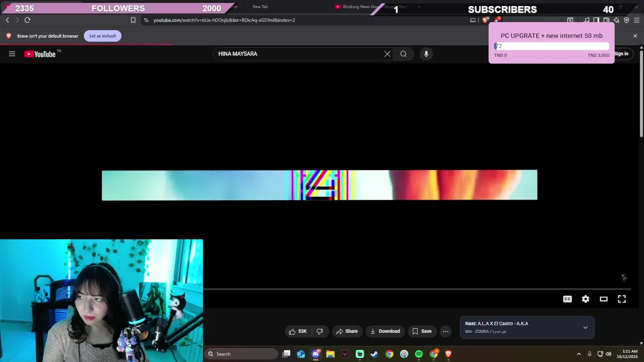Viewport: 644px width, 362px height.
Task: Open File Explorer from the taskbar
Action: click(x=330, y=354)
